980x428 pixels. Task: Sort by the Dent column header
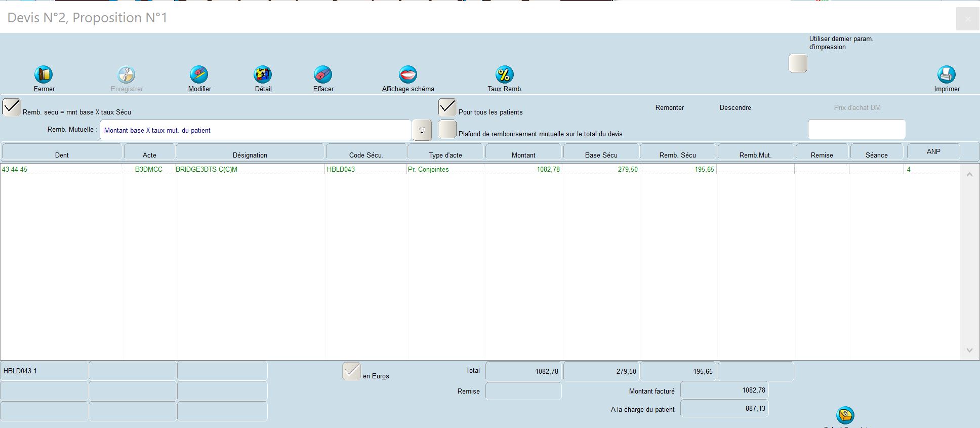tap(62, 152)
